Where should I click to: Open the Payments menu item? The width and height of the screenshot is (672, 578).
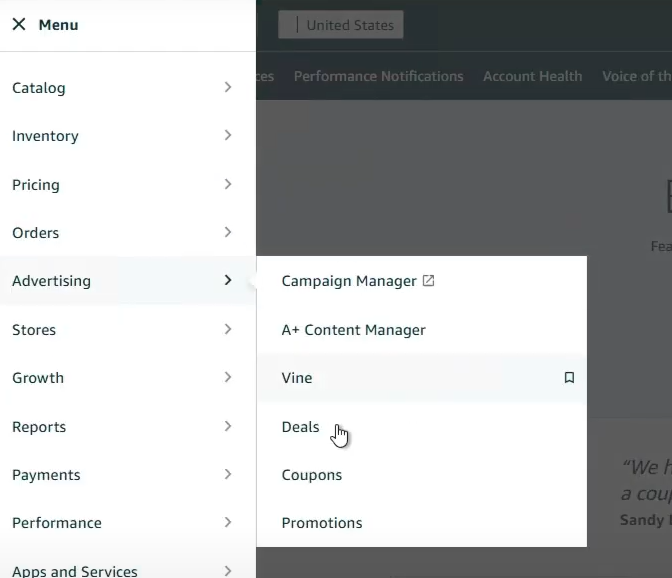128,475
